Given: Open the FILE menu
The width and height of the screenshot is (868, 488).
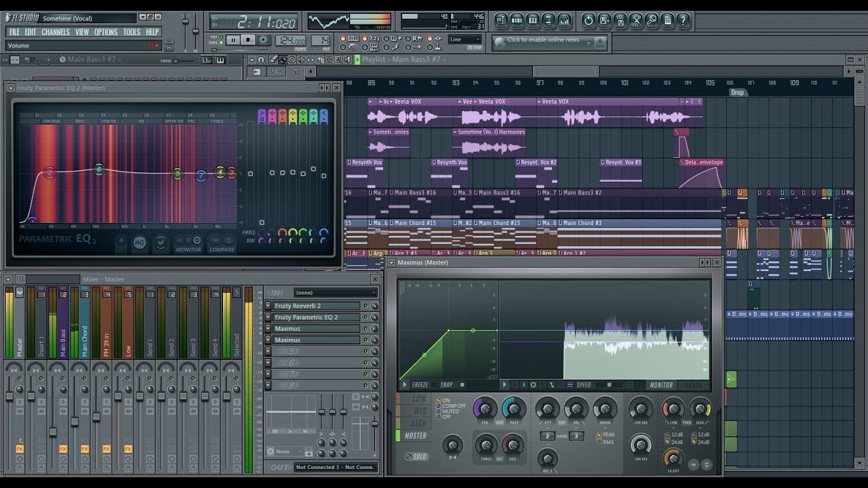Looking at the screenshot, I should pyautogui.click(x=14, y=32).
